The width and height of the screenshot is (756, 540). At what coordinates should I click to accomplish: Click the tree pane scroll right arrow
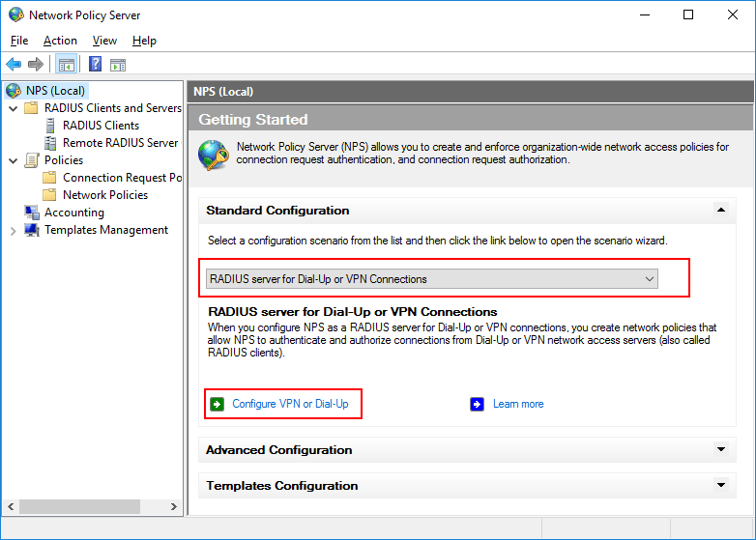pos(174,507)
